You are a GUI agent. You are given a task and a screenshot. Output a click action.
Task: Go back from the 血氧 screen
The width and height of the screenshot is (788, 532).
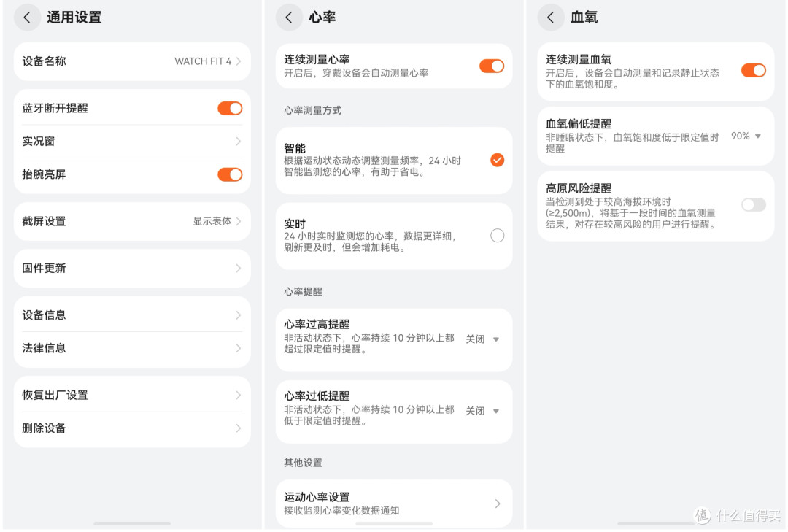click(551, 18)
